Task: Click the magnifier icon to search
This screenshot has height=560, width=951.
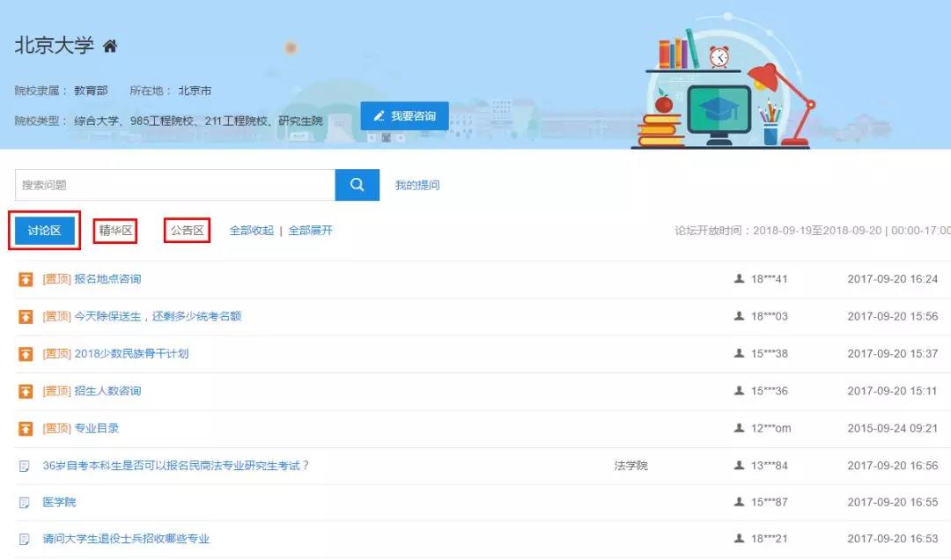Action: (358, 185)
